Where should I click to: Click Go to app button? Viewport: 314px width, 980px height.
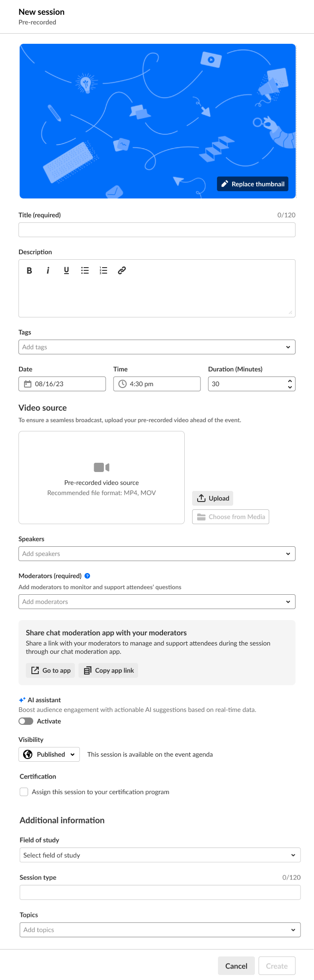pyautogui.click(x=51, y=670)
